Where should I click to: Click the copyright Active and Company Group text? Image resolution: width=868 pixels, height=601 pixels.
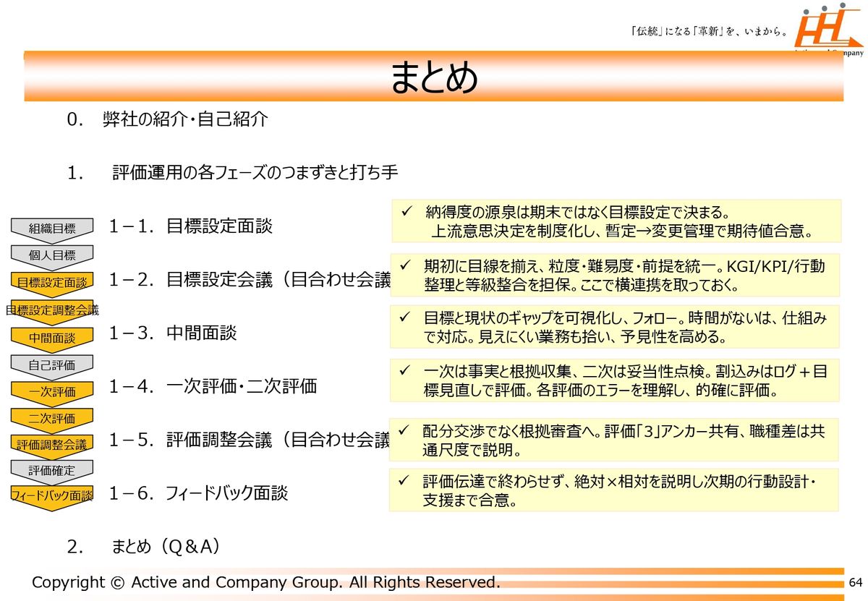pos(266,582)
